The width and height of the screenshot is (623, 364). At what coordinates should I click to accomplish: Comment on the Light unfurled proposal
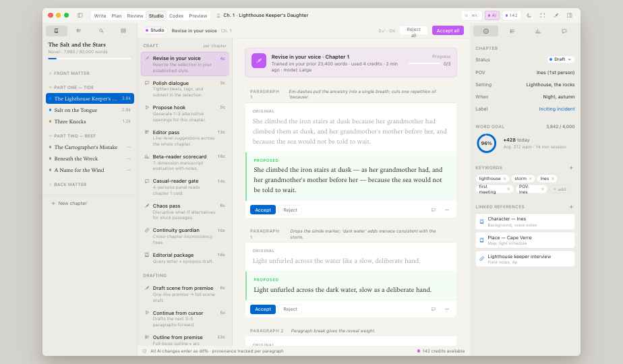coord(434,309)
